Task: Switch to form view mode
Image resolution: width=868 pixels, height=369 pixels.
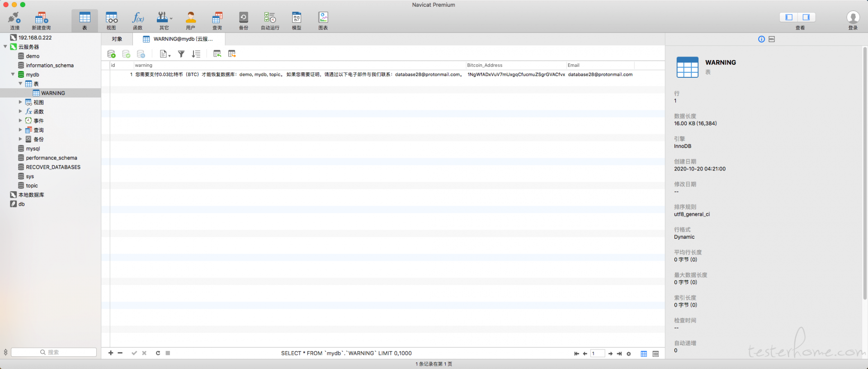Action: pyautogui.click(x=656, y=354)
